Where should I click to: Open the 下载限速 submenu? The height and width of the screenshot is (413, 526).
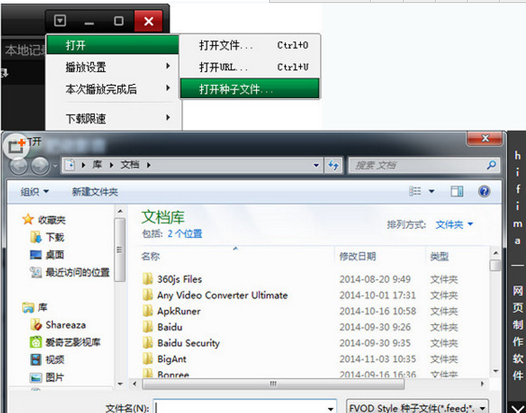[x=112, y=118]
